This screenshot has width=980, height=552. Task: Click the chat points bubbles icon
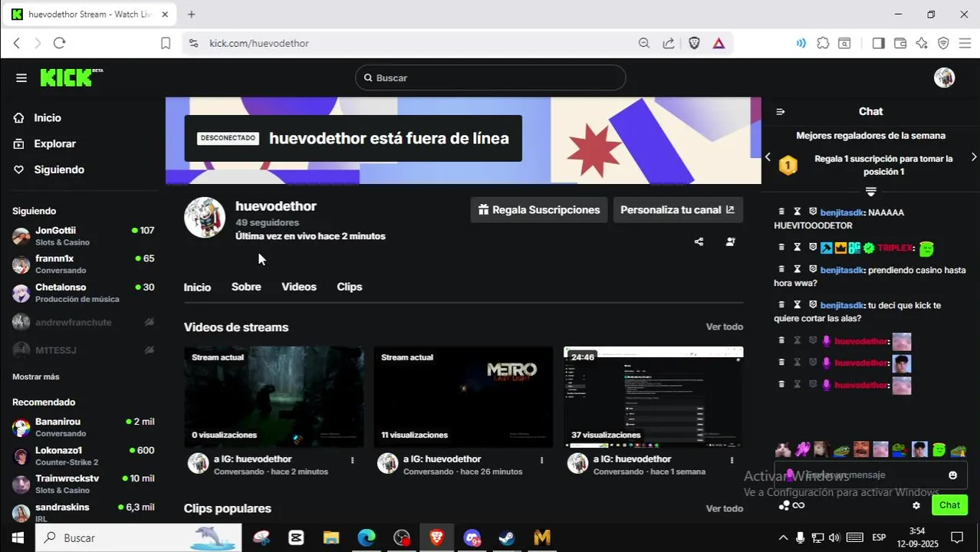click(784, 505)
